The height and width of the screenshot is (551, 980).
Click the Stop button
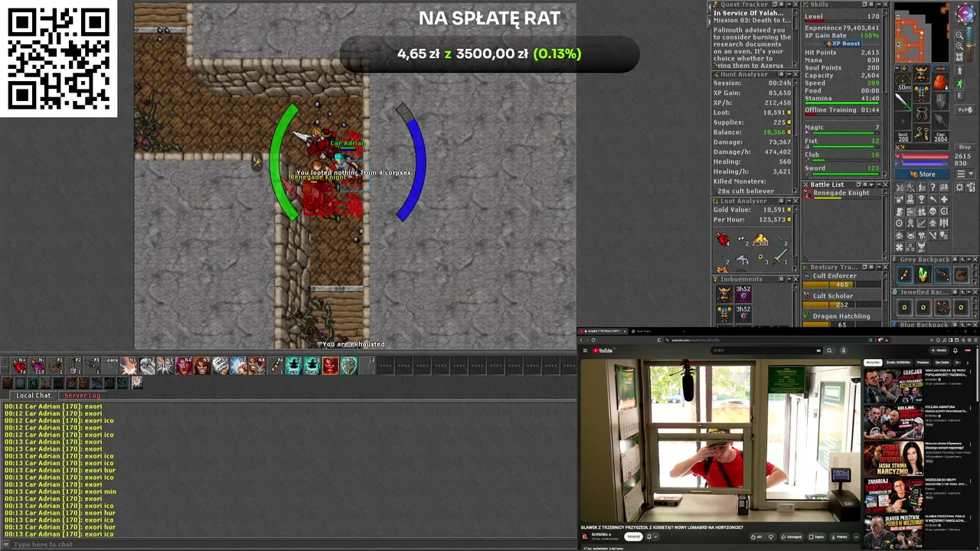(x=965, y=147)
